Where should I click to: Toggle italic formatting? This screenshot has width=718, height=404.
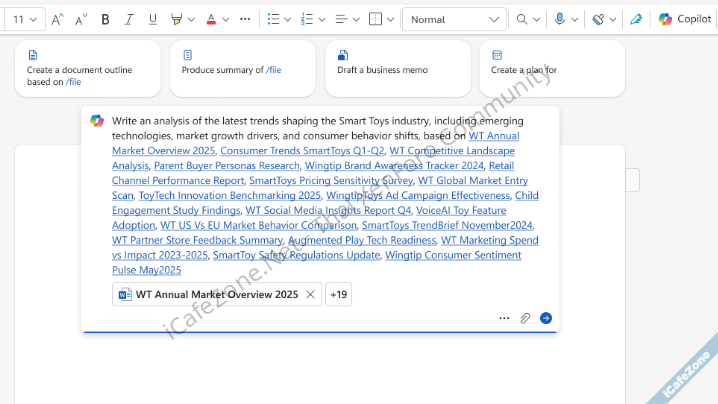(129, 19)
